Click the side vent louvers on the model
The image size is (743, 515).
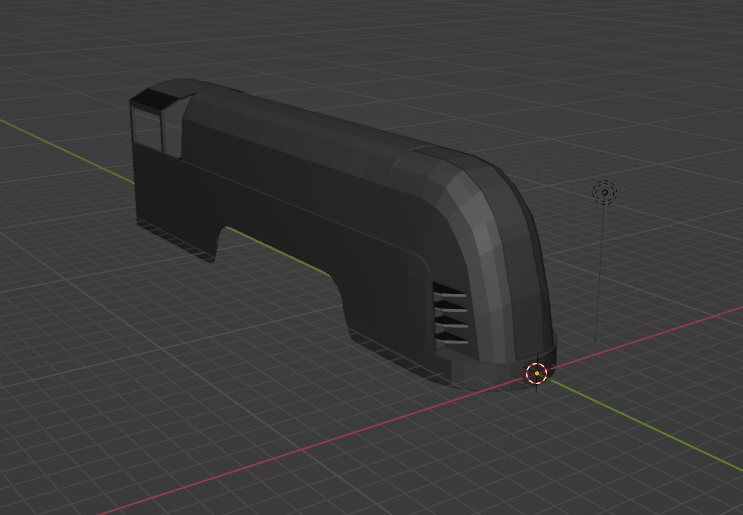coord(450,315)
